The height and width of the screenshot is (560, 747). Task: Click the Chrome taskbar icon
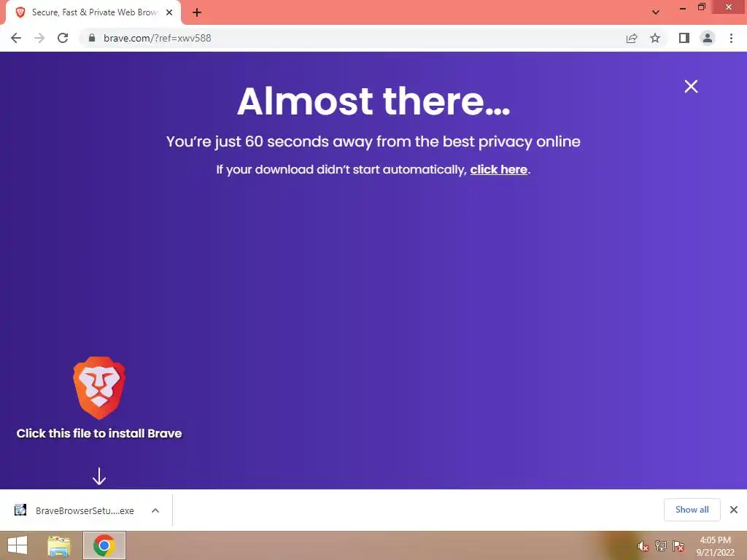coord(104,545)
